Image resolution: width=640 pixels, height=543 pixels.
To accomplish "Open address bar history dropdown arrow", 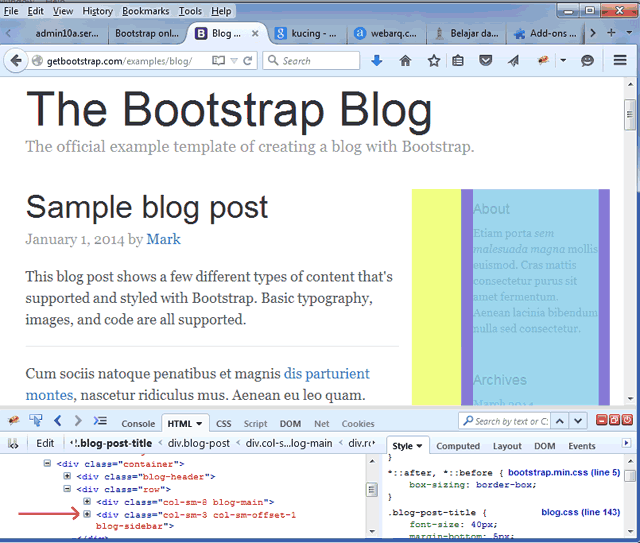I will [x=234, y=61].
